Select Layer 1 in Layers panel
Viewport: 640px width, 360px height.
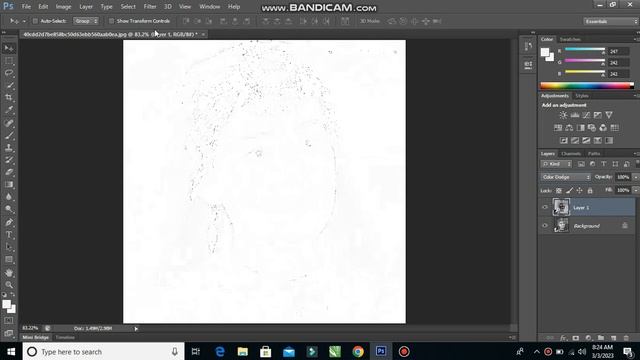click(587, 207)
